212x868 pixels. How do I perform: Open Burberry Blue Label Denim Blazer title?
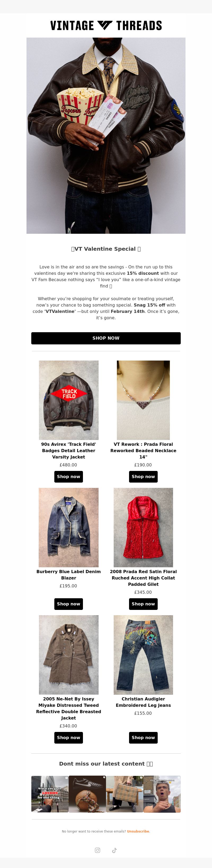[69, 574]
